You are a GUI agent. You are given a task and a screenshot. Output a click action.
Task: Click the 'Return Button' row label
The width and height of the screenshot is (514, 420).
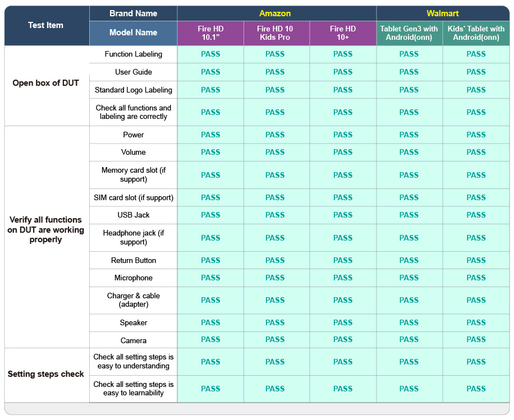click(x=134, y=260)
